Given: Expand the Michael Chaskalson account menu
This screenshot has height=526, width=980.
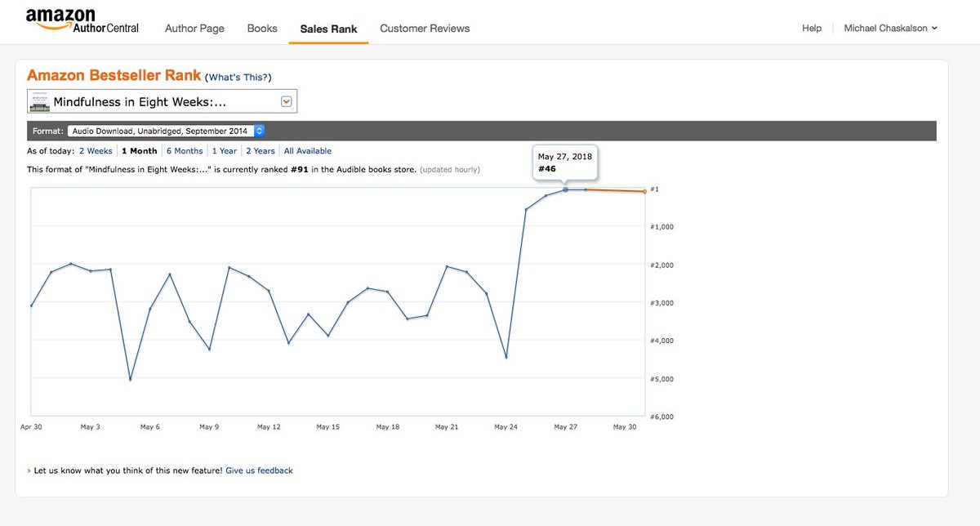Looking at the screenshot, I should pos(891,28).
